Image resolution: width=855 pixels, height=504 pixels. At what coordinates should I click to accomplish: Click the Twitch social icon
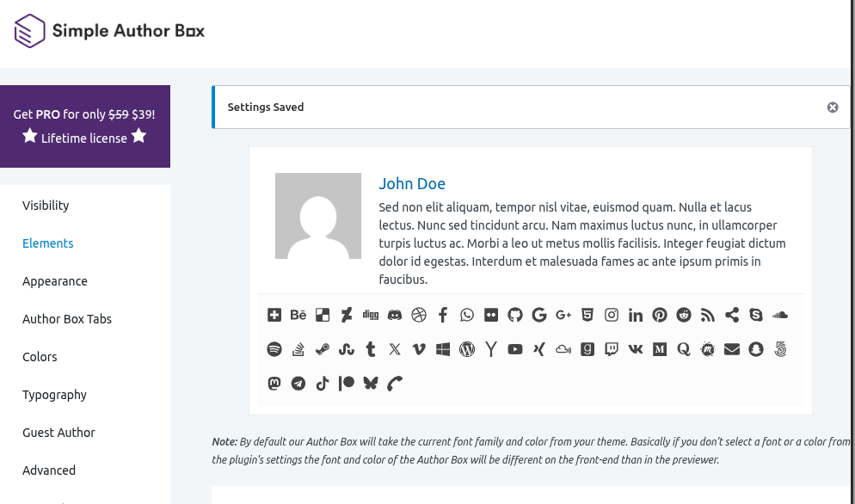(612, 349)
